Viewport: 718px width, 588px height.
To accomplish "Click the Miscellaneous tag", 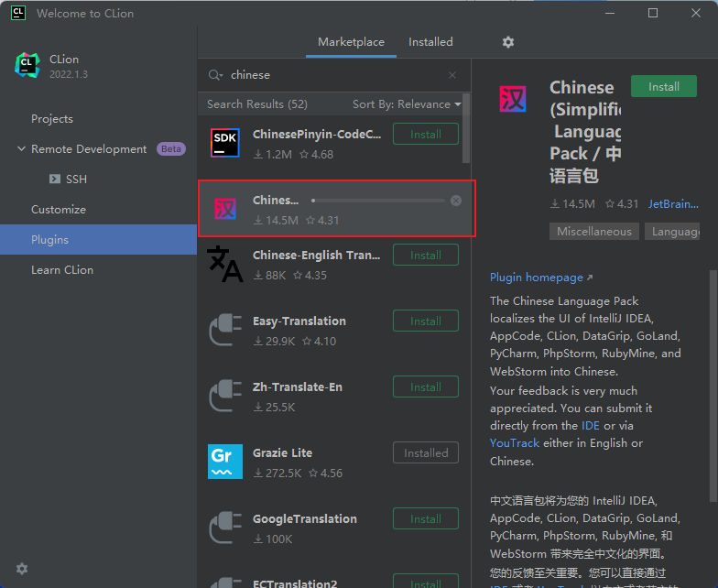I will [593, 232].
